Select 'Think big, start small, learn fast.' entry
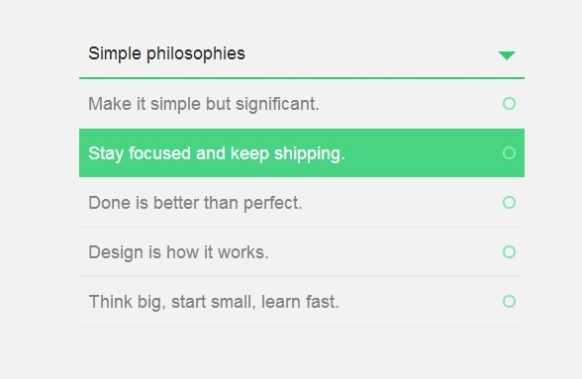The height and width of the screenshot is (379, 582). 302,301
